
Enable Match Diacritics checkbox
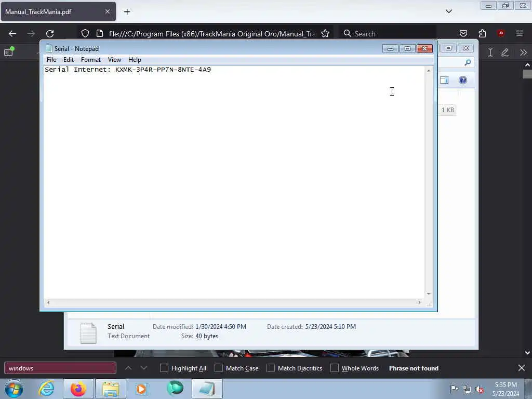[x=271, y=368]
